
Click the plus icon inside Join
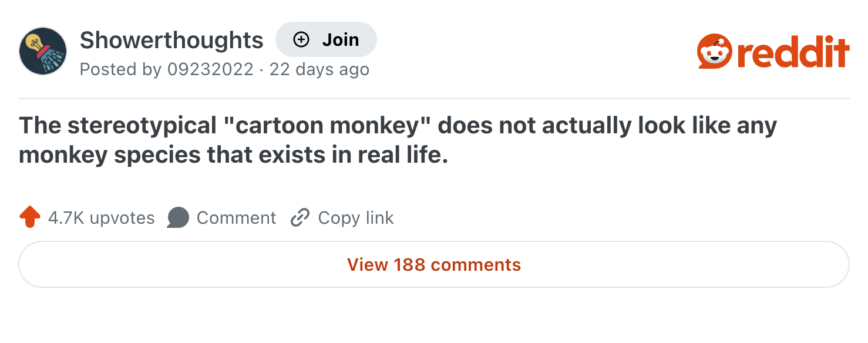tap(301, 40)
